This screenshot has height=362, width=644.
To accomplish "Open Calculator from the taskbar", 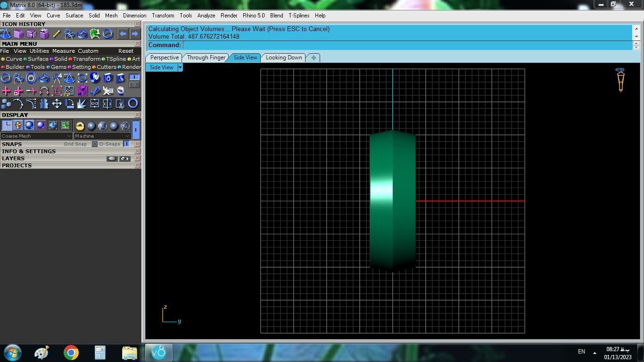I will pyautogui.click(x=100, y=353).
